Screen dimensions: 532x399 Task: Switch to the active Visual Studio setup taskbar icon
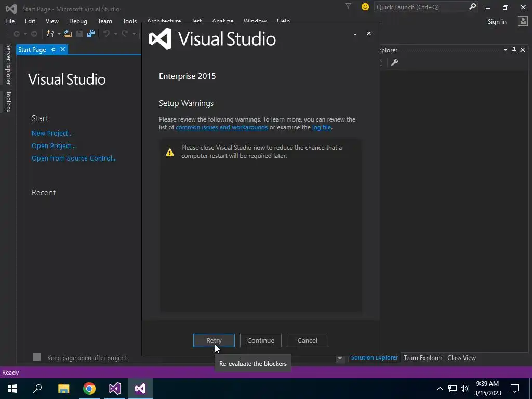(x=140, y=389)
